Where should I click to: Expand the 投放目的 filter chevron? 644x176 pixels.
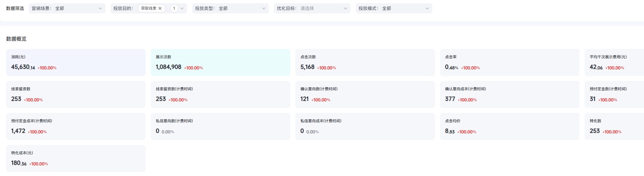tap(182, 8)
